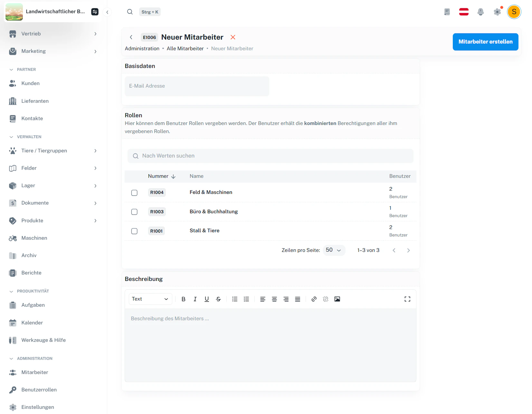Screen dimensions: 532x414
Task: Check the Büro & Buchhaltung role
Action: click(134, 212)
